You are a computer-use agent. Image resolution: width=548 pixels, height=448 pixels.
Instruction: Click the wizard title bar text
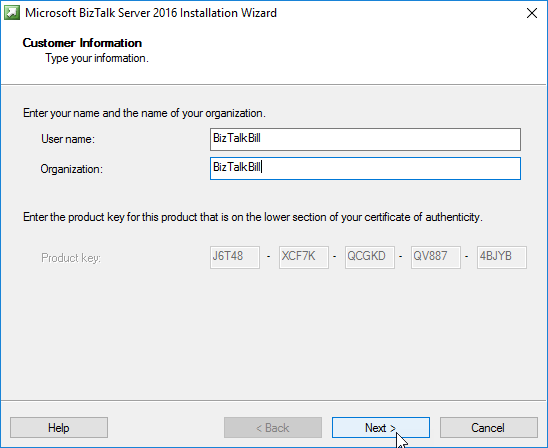point(151,13)
